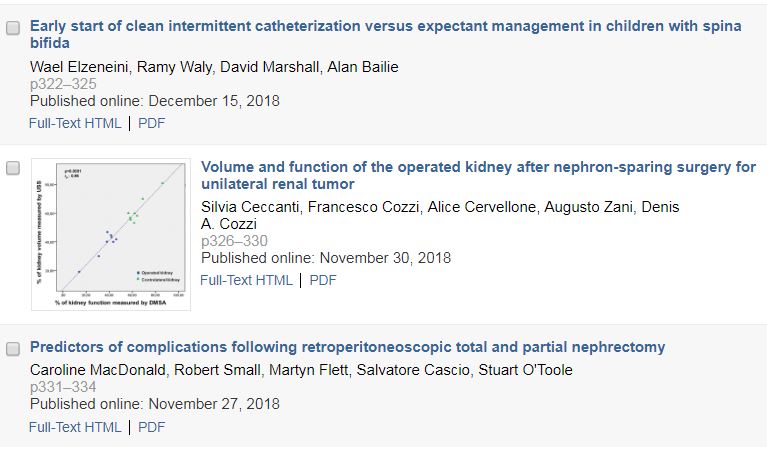
Task: View Full-Text HTML of the spina bifida article
Action: pos(75,123)
